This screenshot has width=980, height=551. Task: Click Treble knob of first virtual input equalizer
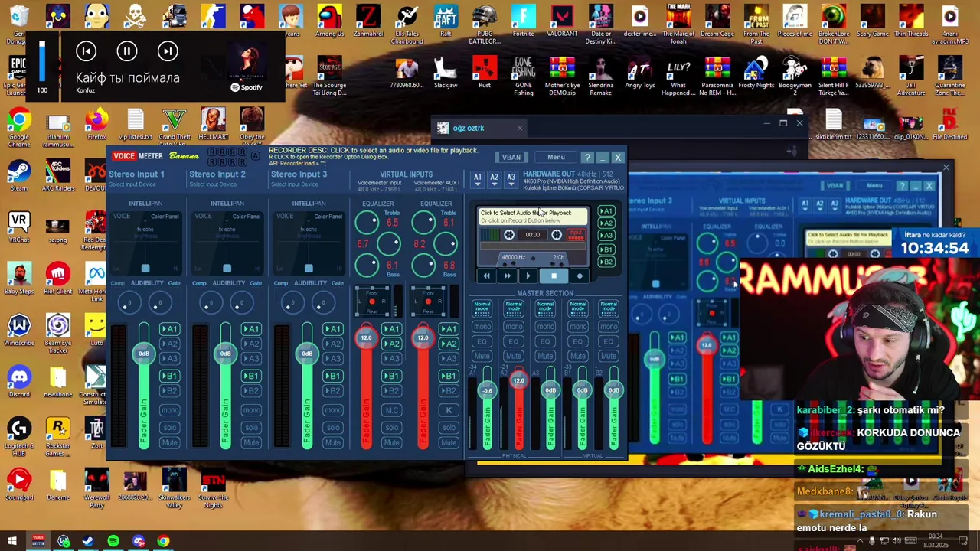(x=367, y=222)
